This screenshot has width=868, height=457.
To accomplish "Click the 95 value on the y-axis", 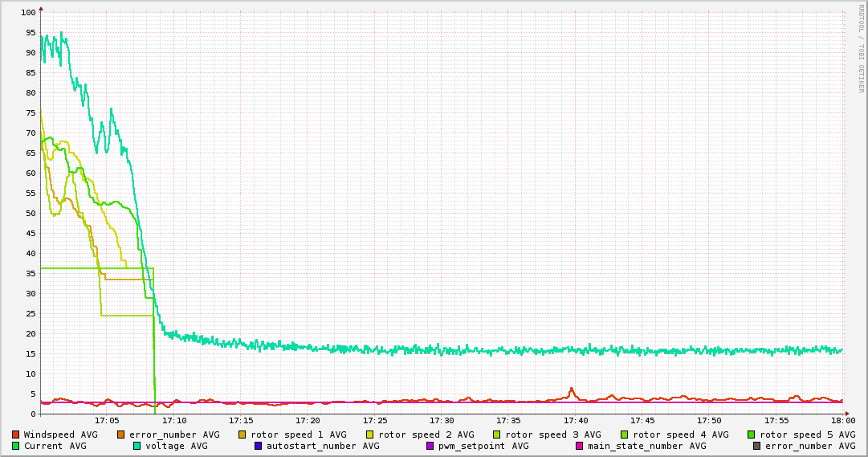I will coord(31,33).
